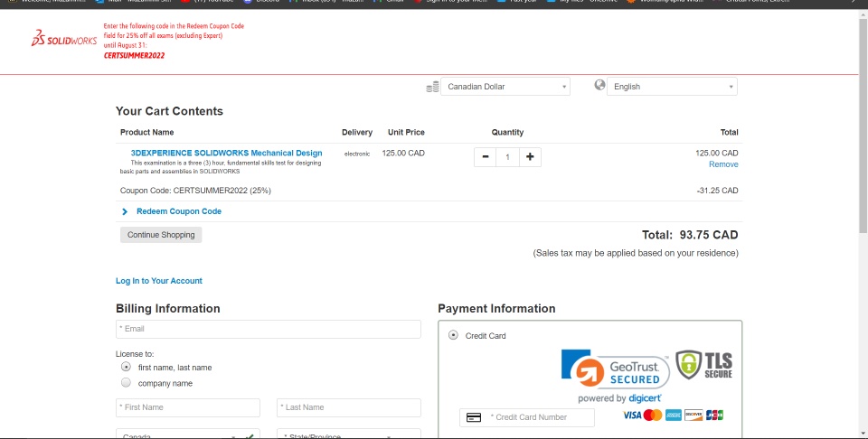Open the Canadian Dollar currency dropdown
The height and width of the screenshot is (439, 868).
tap(505, 86)
